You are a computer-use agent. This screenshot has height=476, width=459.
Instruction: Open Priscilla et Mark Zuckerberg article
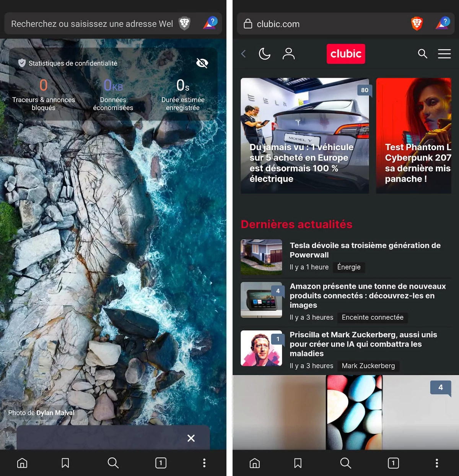[x=363, y=344]
